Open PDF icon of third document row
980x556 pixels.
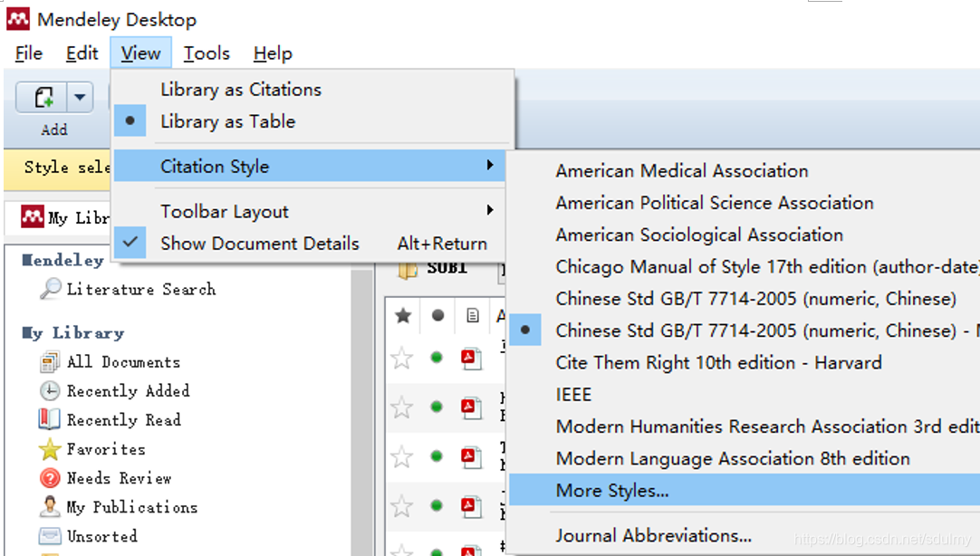point(471,457)
